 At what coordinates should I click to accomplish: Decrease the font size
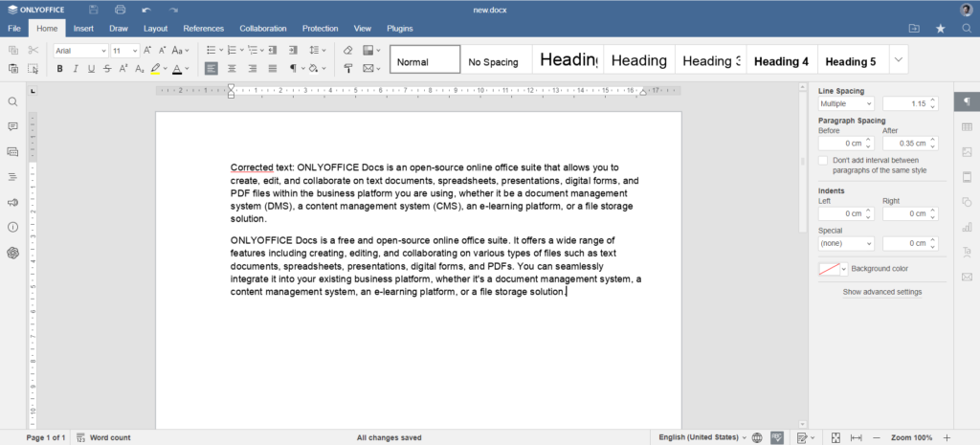click(x=162, y=50)
